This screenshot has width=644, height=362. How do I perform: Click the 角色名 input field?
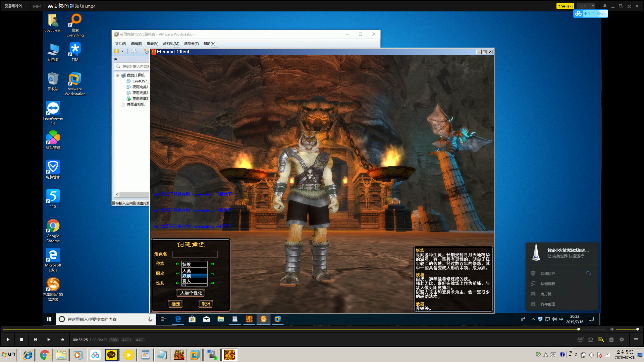click(195, 254)
